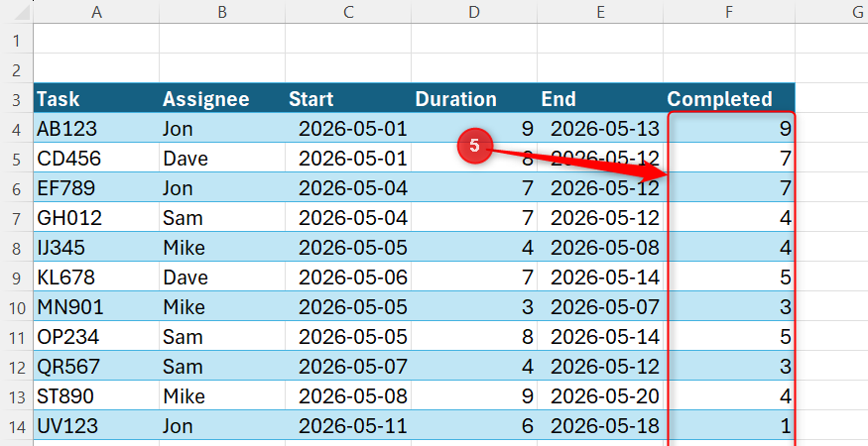Select task cell MN901
868x446 pixels.
96,307
